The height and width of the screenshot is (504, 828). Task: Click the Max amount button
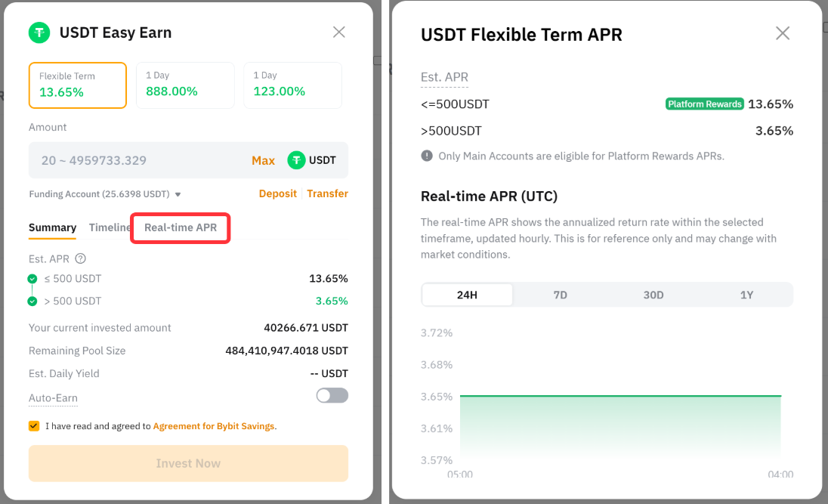pos(263,160)
